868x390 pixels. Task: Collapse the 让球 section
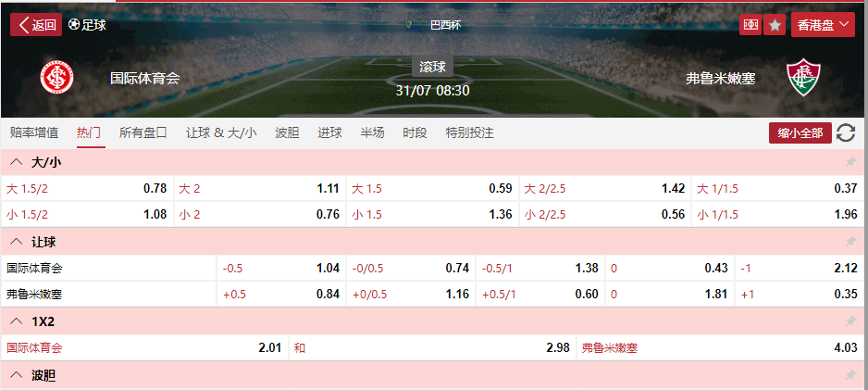tap(16, 242)
